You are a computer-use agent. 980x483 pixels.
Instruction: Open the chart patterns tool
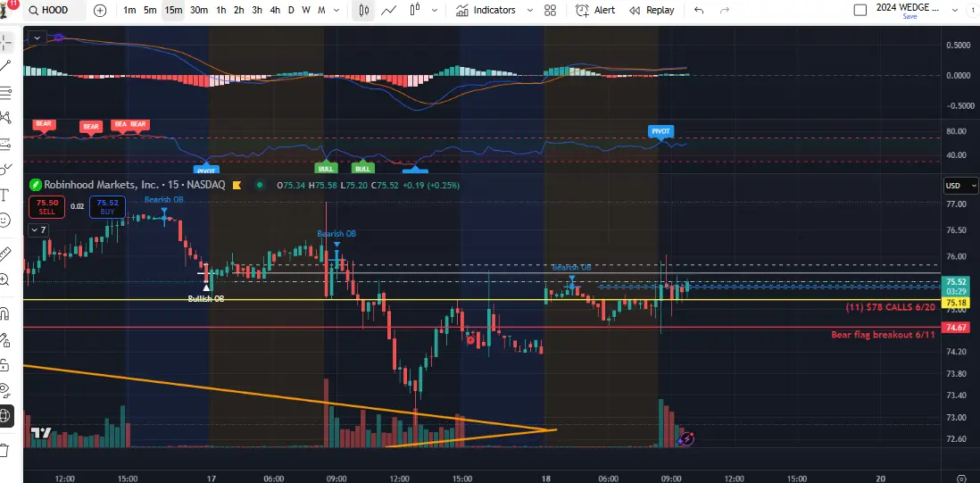click(x=5, y=117)
